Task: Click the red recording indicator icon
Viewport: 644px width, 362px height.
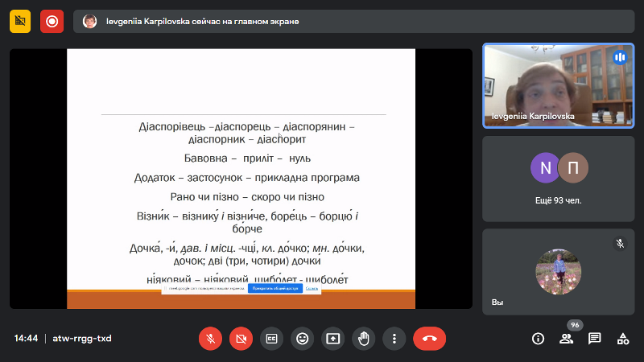Action: (52, 22)
